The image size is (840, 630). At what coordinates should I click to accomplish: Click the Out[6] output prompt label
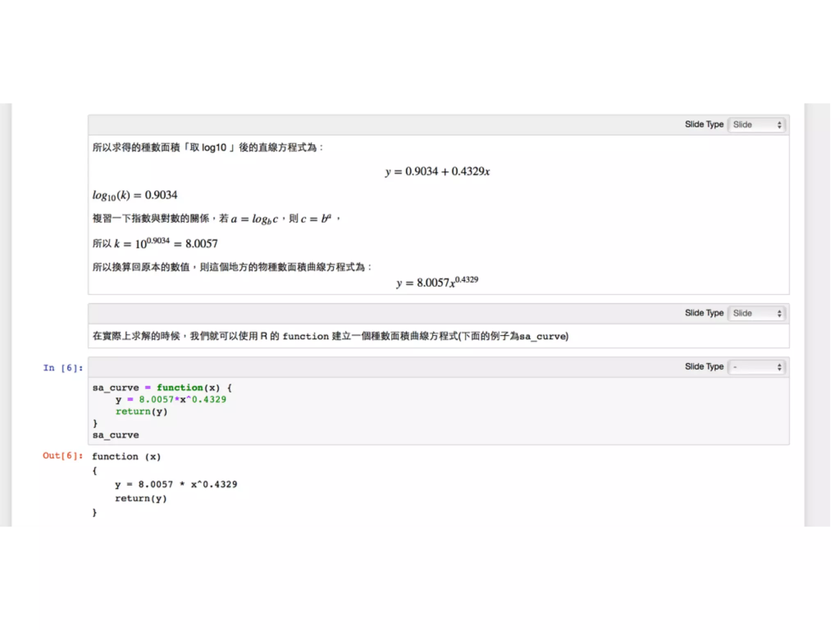click(x=62, y=456)
